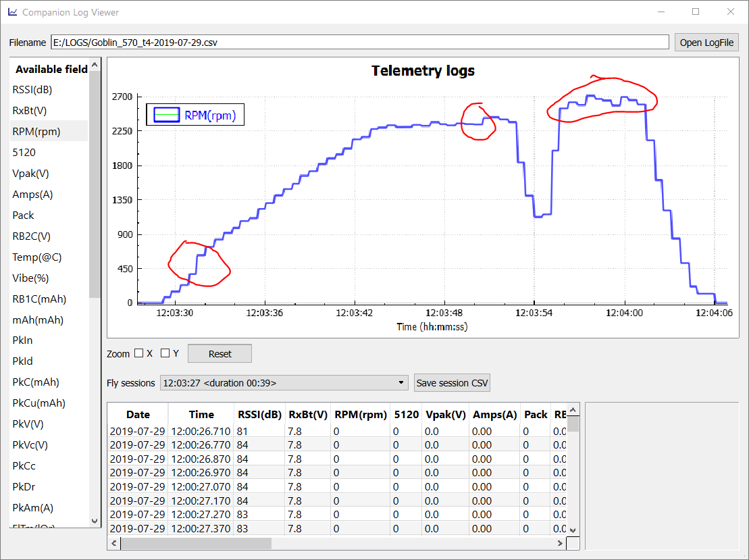
Task: Select Temp(@C) field in the list
Action: pos(35,257)
